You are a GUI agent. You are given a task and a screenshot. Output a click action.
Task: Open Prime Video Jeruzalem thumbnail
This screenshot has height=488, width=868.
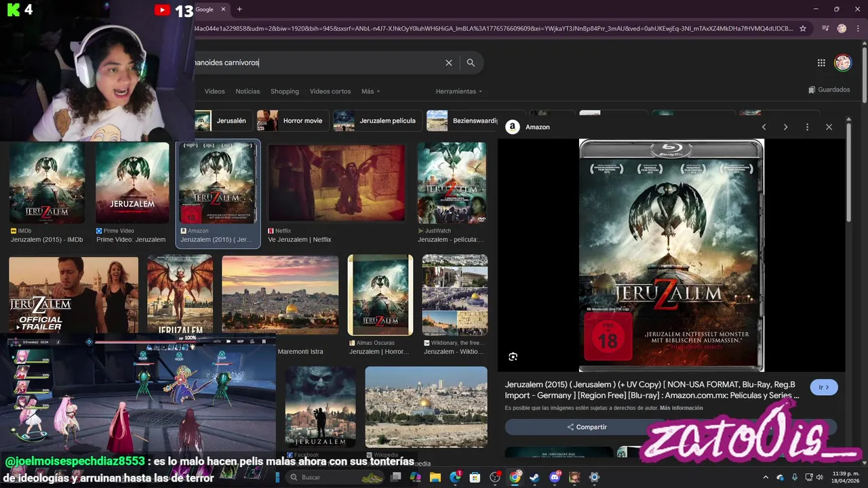132,183
